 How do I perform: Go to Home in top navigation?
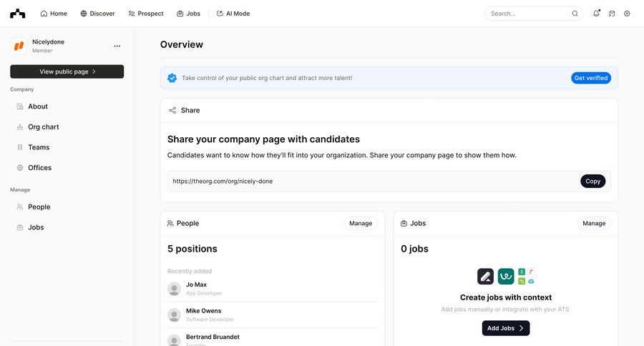(x=54, y=14)
